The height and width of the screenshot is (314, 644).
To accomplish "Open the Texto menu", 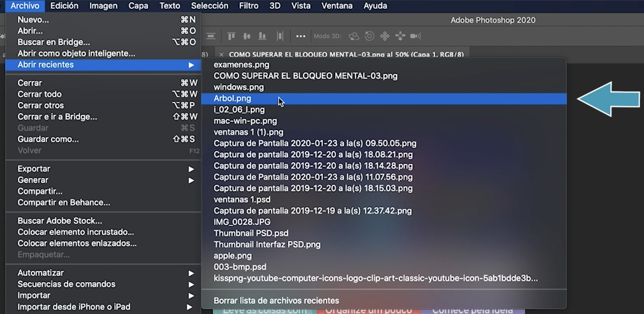I will (x=170, y=6).
